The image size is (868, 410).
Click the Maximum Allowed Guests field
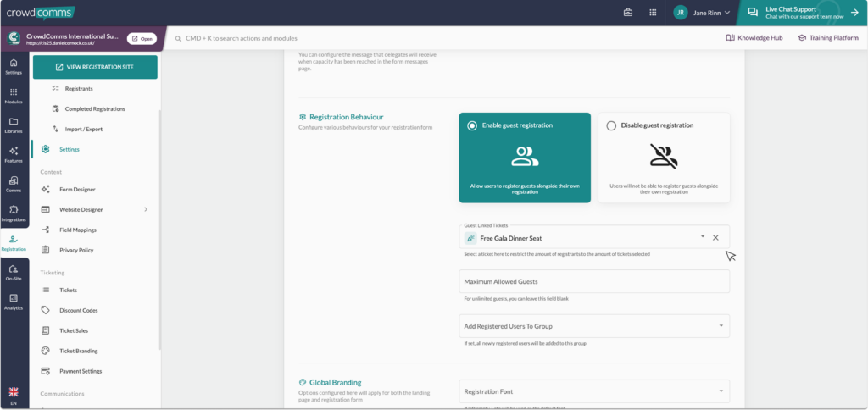click(x=593, y=281)
